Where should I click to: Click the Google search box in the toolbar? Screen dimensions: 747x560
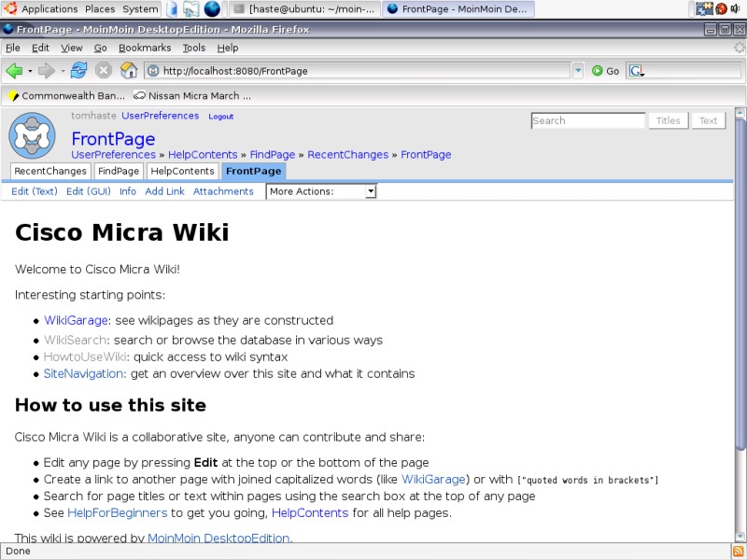click(x=693, y=71)
